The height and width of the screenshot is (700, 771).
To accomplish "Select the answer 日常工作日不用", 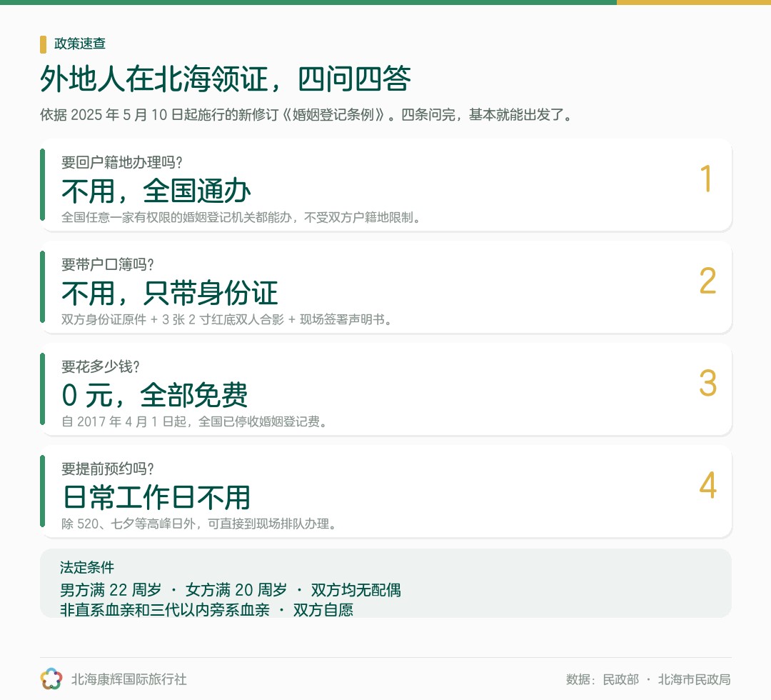I will 157,497.
